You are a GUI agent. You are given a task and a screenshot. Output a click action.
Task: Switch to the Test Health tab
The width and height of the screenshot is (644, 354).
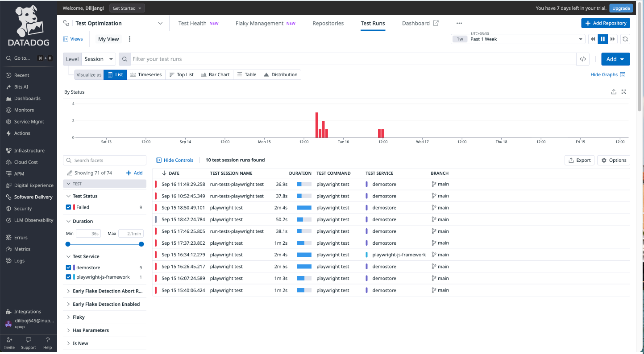193,23
